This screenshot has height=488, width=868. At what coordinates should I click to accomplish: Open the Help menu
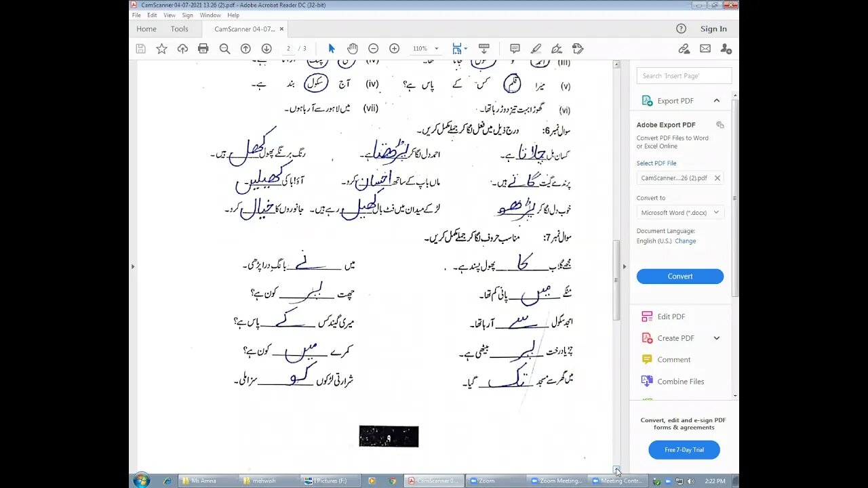coord(233,15)
